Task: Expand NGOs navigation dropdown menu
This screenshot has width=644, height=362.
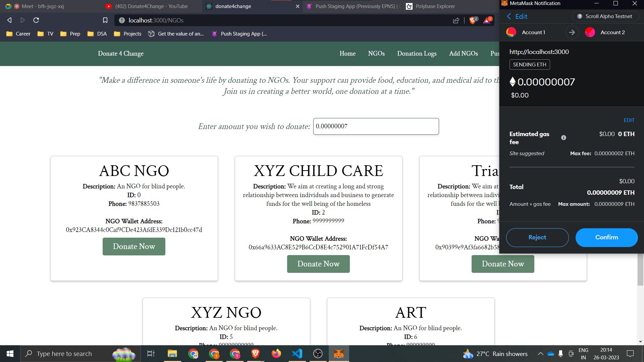Action: [x=376, y=53]
